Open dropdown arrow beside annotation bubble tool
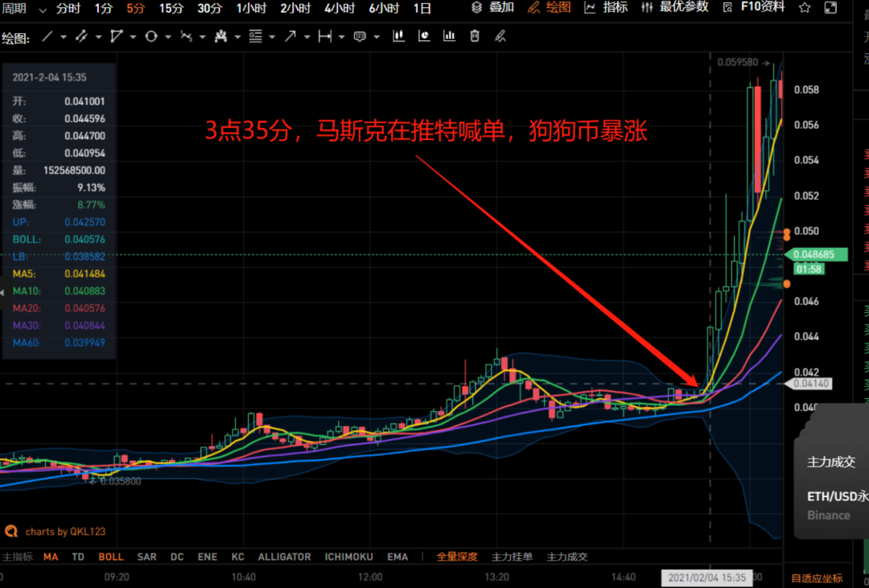869x588 pixels. (x=377, y=37)
